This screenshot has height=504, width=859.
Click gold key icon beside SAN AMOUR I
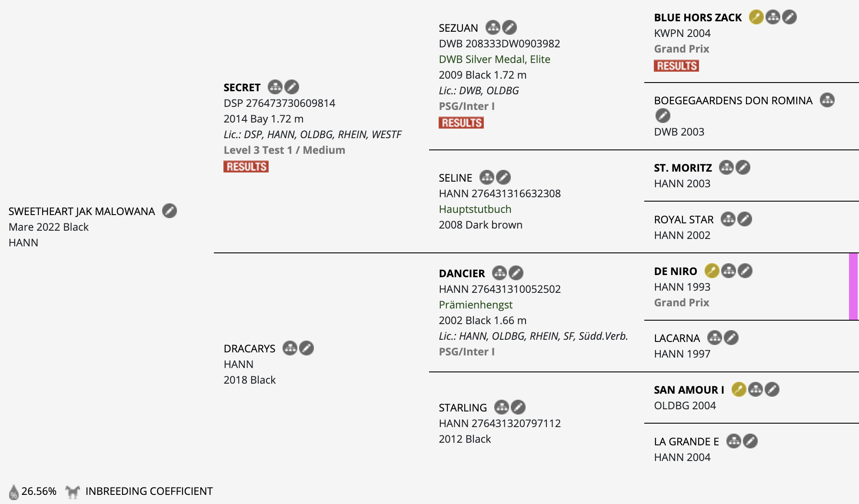739,389
